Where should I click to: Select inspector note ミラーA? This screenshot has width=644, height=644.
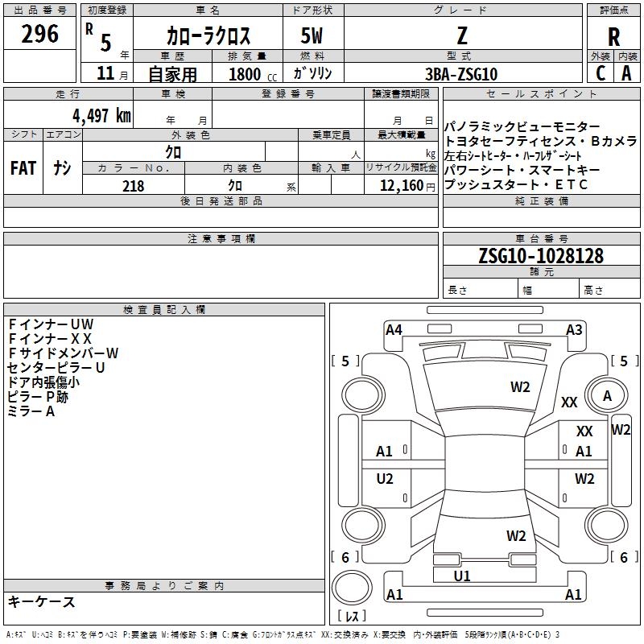(x=31, y=411)
